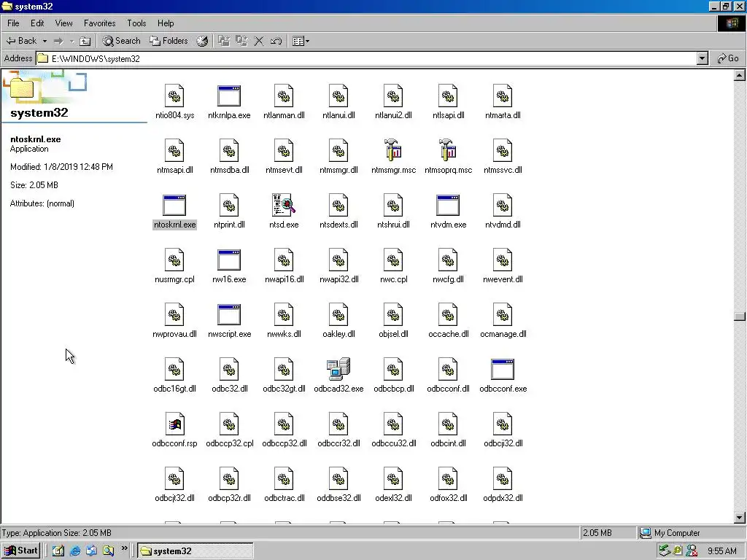Select the nw16.exe icon
The image size is (747, 560).
point(229,260)
